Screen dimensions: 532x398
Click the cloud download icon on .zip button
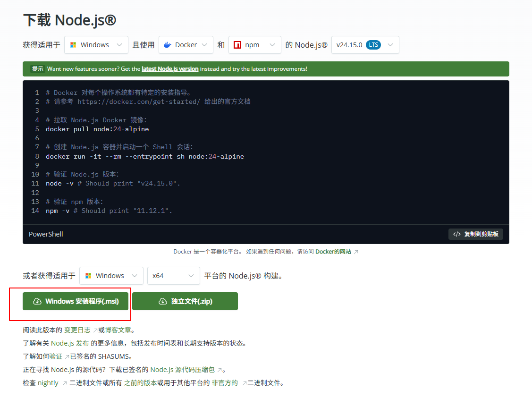(163, 301)
